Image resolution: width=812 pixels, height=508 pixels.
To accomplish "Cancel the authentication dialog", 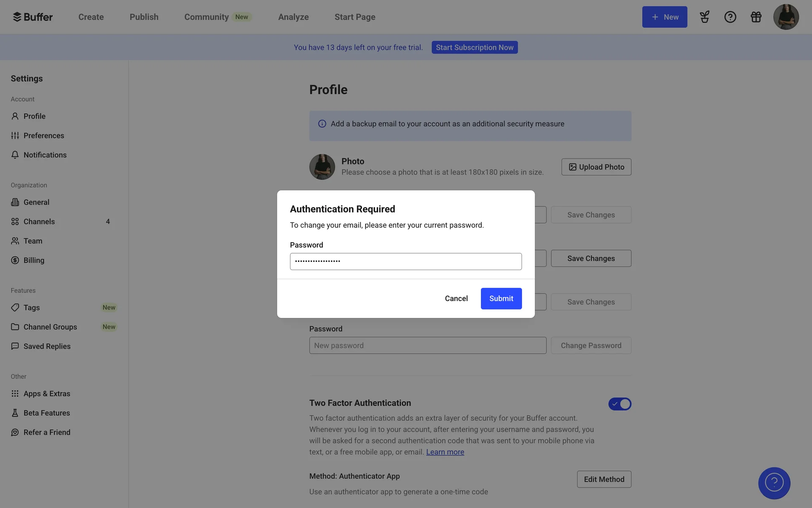I will point(456,298).
